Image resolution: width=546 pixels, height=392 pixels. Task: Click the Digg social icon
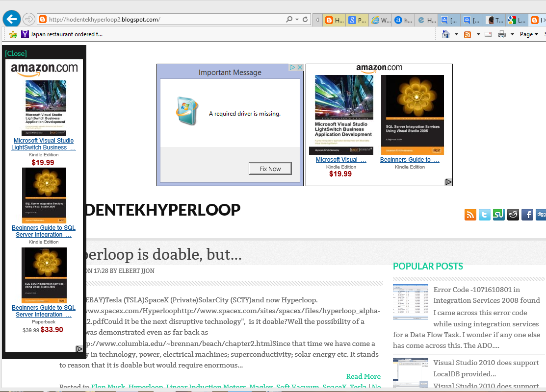[541, 215]
